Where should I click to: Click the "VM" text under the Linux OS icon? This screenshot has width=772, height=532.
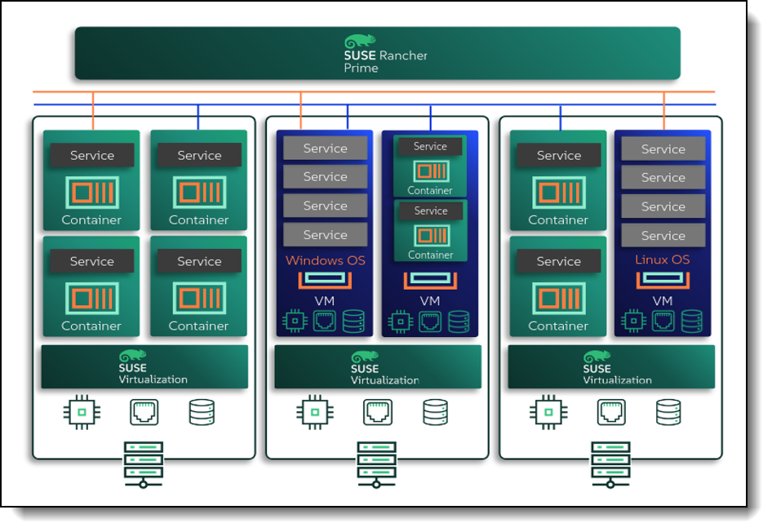[x=663, y=301]
